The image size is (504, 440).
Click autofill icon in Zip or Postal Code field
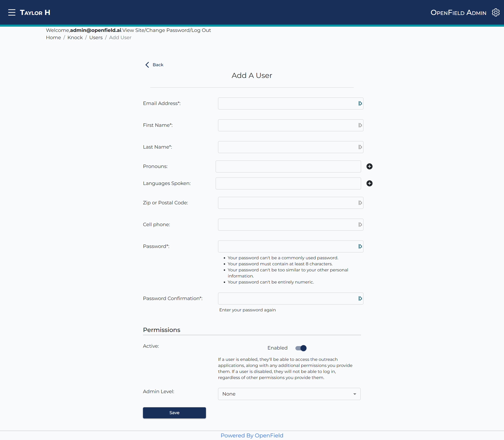[360, 203]
